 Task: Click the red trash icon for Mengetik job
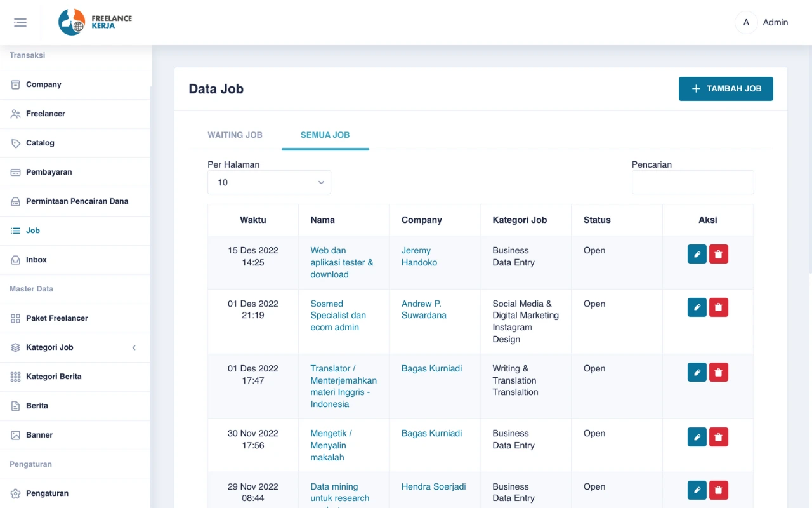[x=718, y=437]
